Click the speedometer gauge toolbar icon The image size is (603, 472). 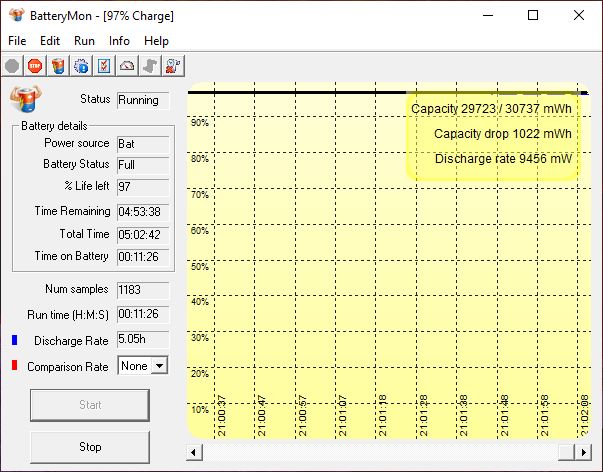(x=127, y=66)
